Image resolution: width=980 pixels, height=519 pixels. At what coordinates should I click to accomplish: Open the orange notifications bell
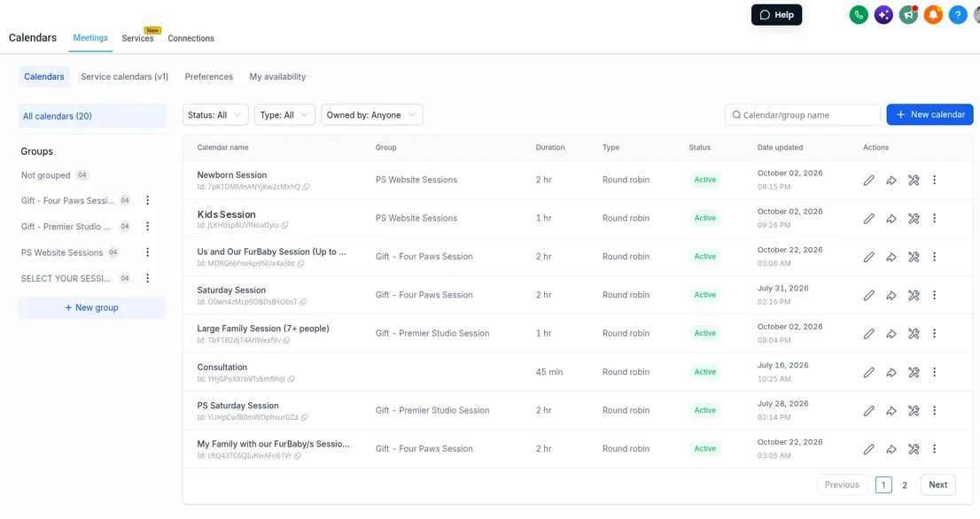pos(933,15)
